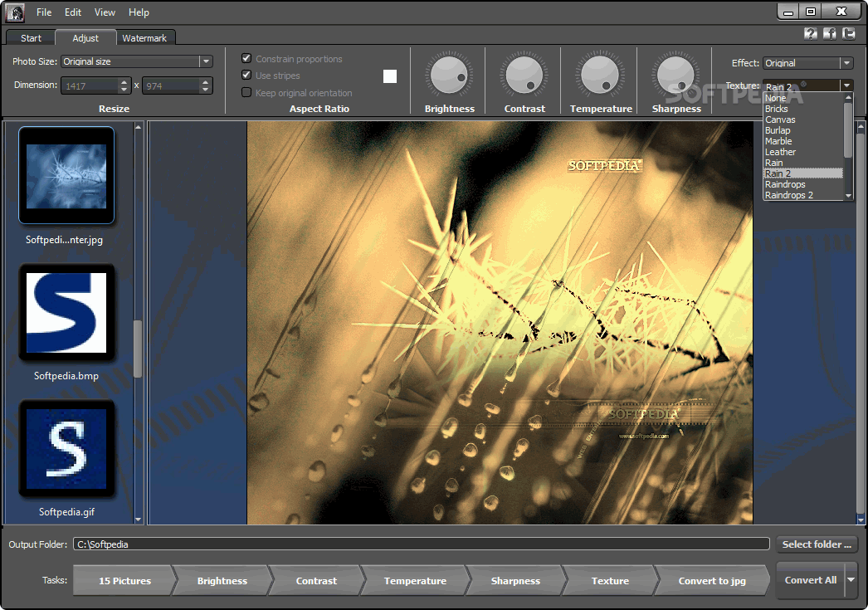
Task: Choose Canvas texture
Action: coord(803,120)
